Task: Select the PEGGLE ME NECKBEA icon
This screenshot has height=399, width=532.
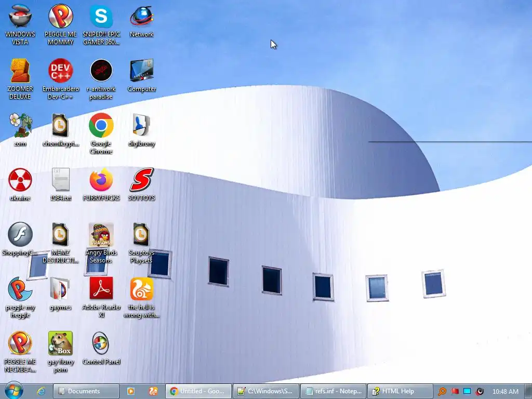Action: (x=20, y=352)
